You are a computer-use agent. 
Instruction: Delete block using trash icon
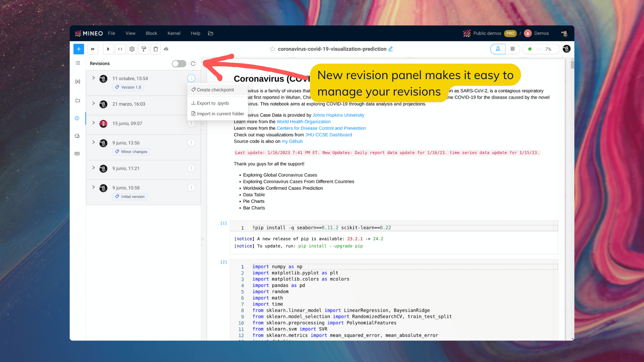pyautogui.click(x=156, y=49)
